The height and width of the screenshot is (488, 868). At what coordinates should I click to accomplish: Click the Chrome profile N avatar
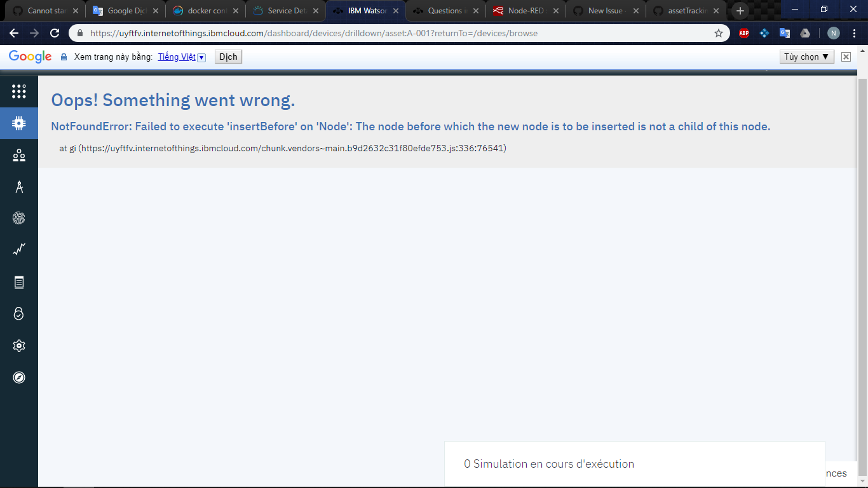click(833, 34)
